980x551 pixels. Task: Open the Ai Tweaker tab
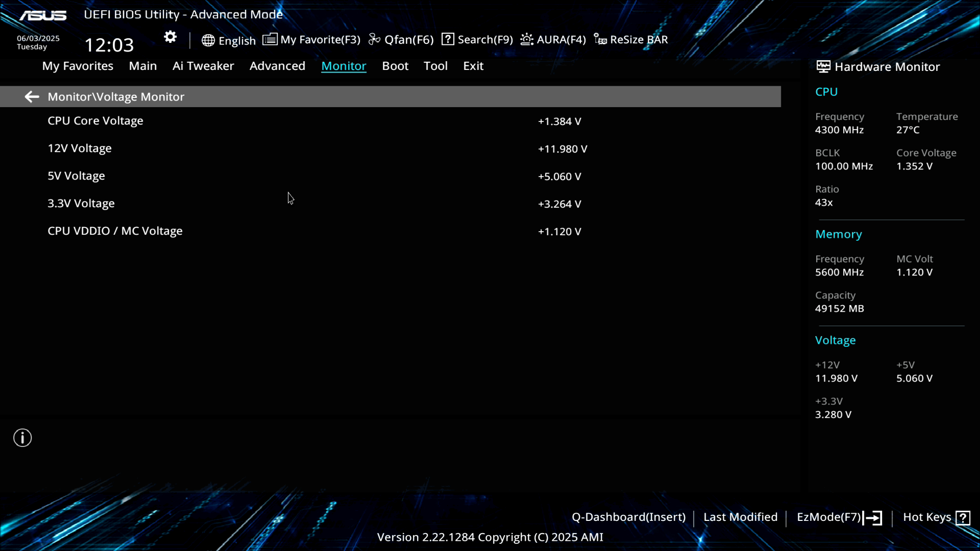point(203,66)
